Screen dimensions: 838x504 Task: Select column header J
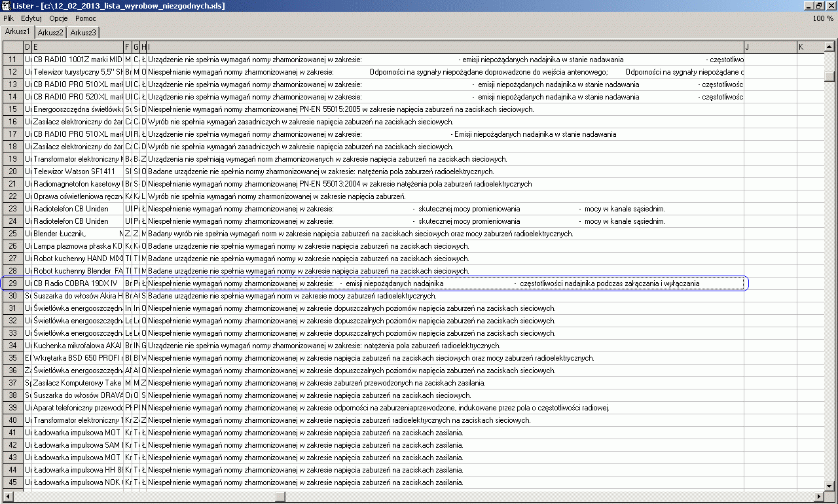point(770,46)
